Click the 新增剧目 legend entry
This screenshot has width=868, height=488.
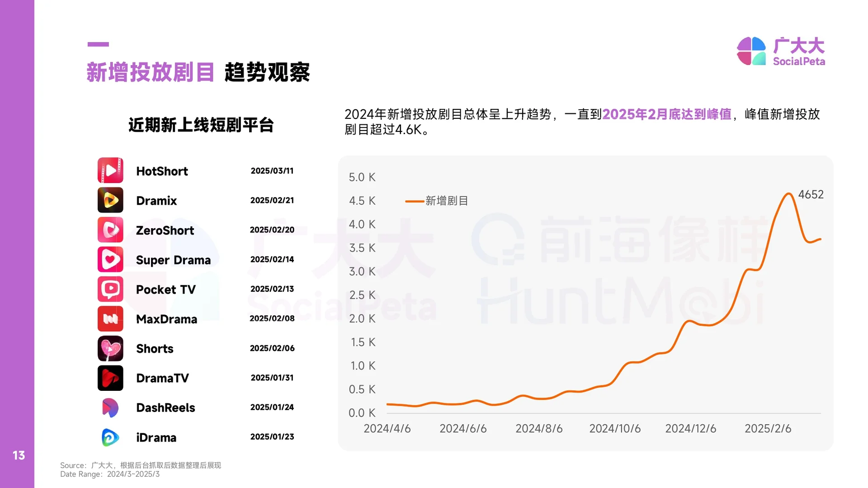point(436,201)
